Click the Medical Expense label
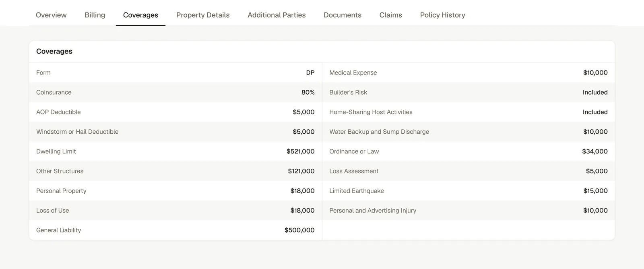Image resolution: width=644 pixels, height=269 pixels. point(353,72)
